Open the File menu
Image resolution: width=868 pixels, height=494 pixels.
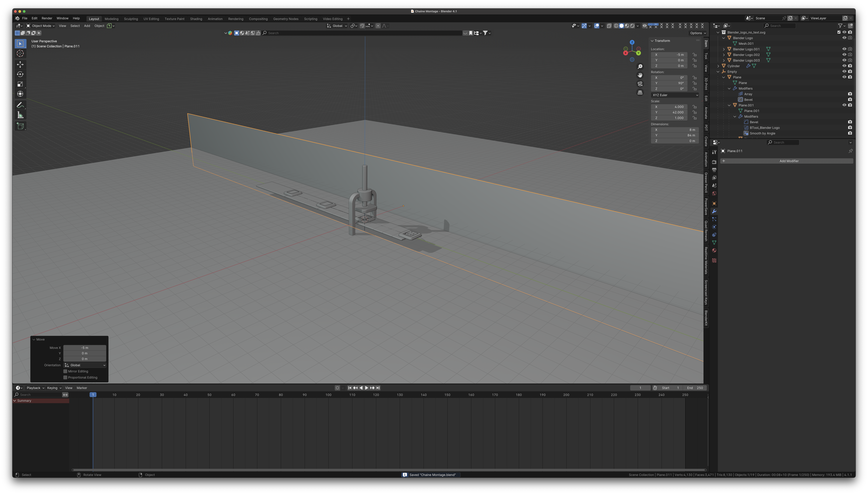click(x=25, y=18)
